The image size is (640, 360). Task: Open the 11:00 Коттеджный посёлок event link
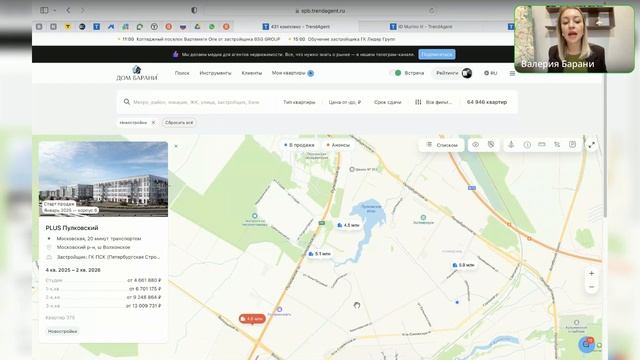pos(199,39)
